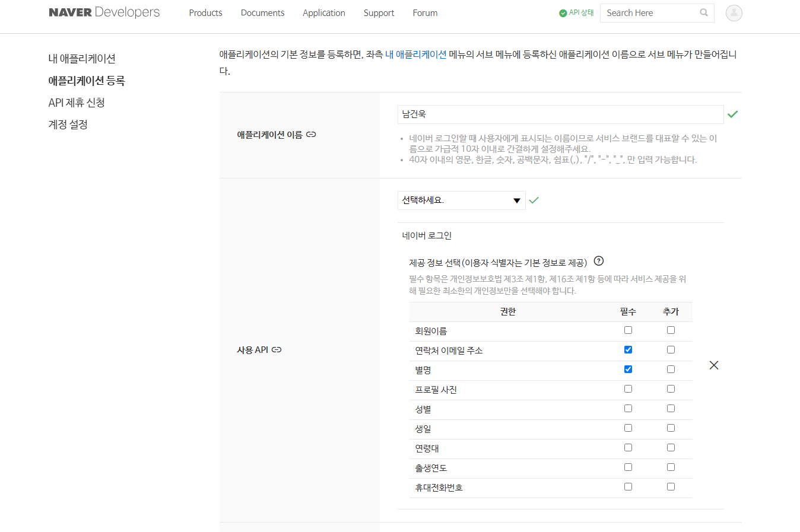Remove 네이버 로그인 API with X icon
This screenshot has width=800, height=532.
pyautogui.click(x=714, y=365)
